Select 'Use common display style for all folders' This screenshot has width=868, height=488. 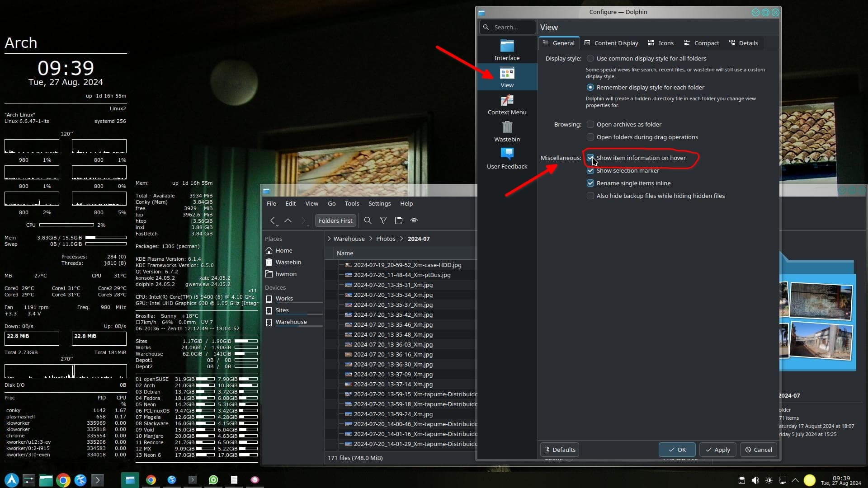590,58
